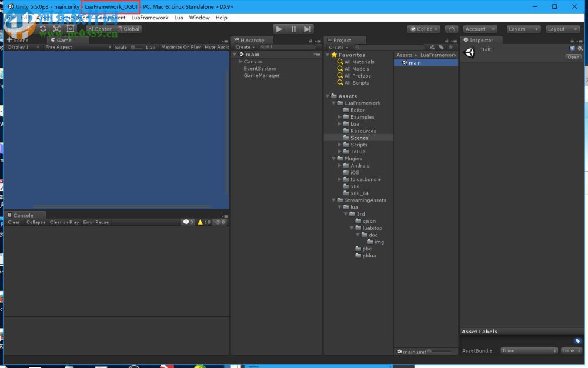Image resolution: width=588 pixels, height=368 pixels.
Task: Click the AssetBundle label icon in Asset Labels
Action: (577, 340)
